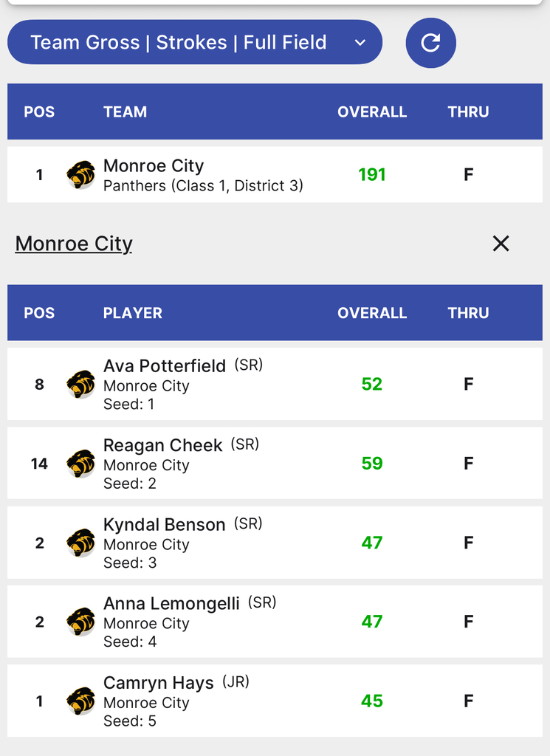Click Anna Lemongelli's panther logo

(x=80, y=622)
